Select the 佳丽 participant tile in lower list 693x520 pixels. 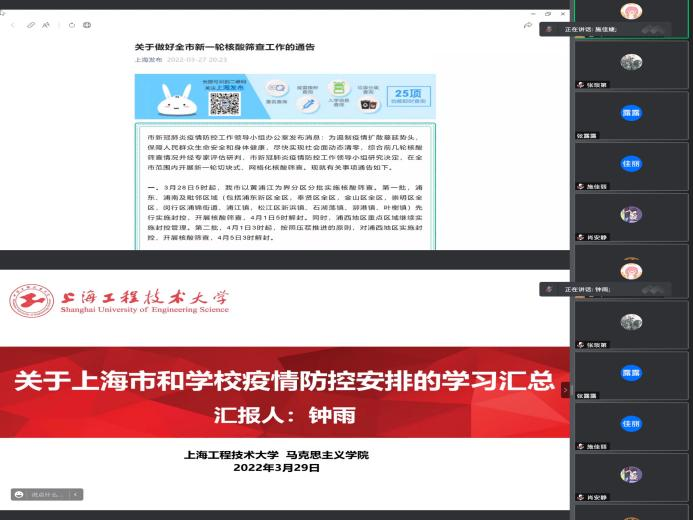click(630, 423)
